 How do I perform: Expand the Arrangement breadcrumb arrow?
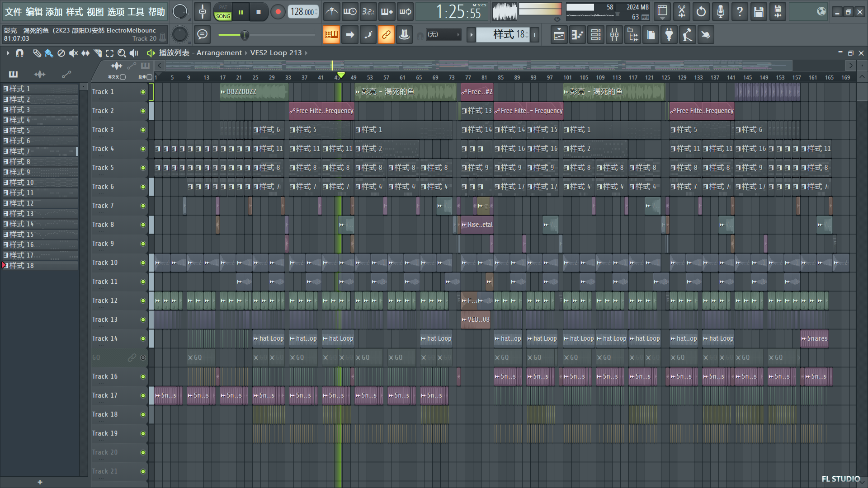click(246, 53)
